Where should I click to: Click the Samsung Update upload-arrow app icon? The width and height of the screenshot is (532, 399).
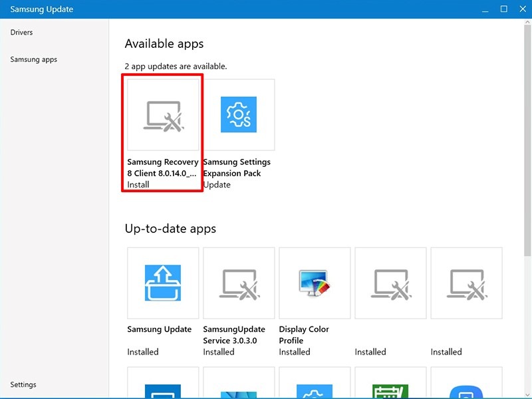(x=162, y=283)
